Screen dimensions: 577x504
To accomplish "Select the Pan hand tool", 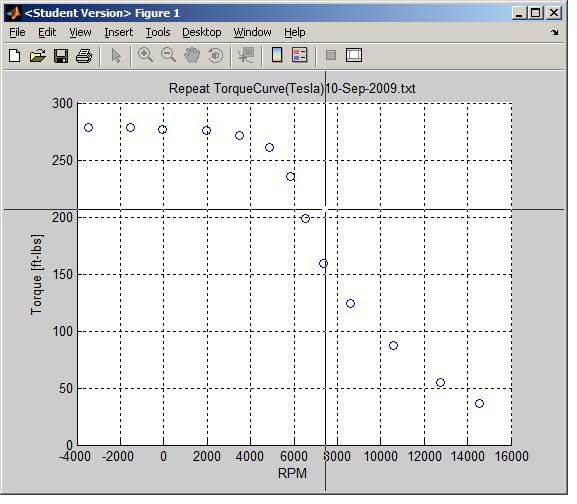I will tap(192, 56).
